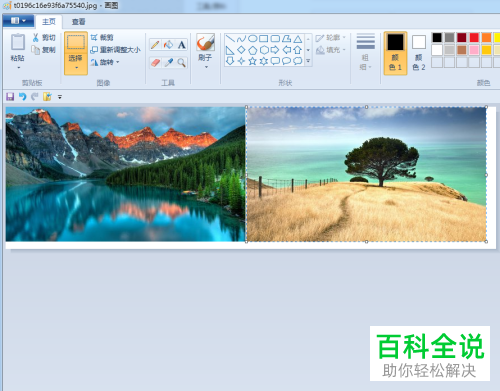The image size is (500, 391).
Task: Click the Crop (裁剪) tool
Action: (x=102, y=38)
